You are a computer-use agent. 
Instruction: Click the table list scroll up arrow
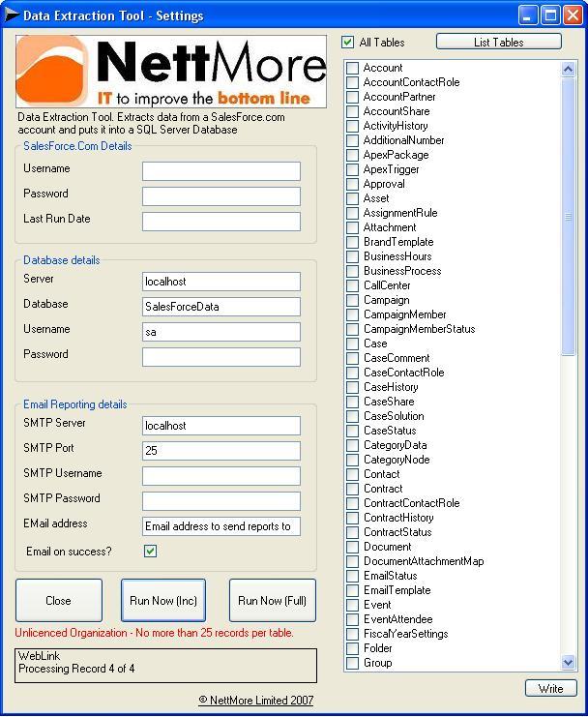point(568,69)
